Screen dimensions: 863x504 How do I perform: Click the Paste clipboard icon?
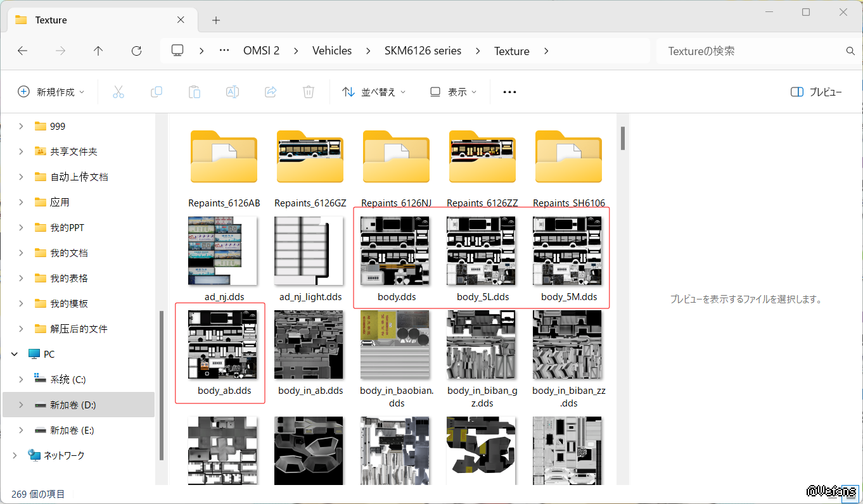pos(195,92)
